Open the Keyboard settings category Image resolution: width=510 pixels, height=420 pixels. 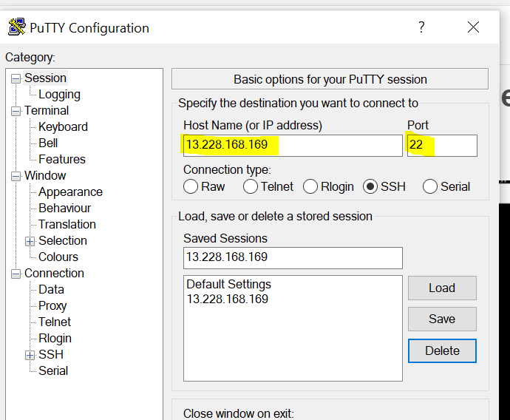(x=63, y=127)
